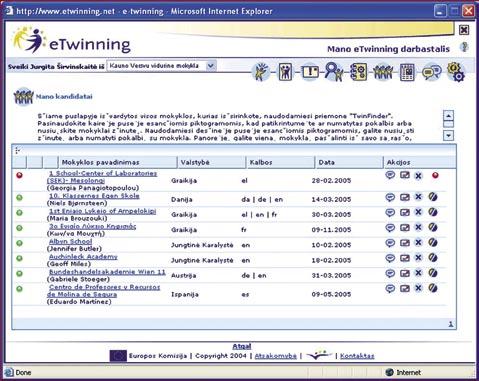Delete the Graikija fr 09-11.2005 row with X
The height and width of the screenshot is (381, 479).
[418, 227]
